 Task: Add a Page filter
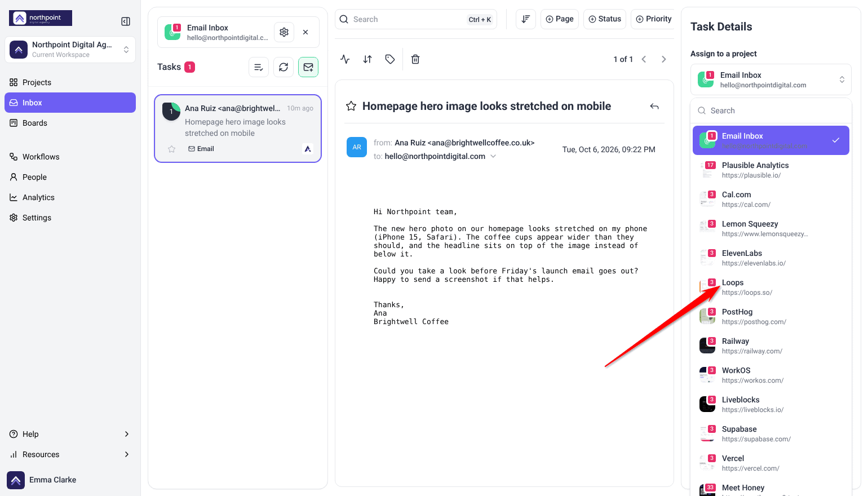pos(560,19)
